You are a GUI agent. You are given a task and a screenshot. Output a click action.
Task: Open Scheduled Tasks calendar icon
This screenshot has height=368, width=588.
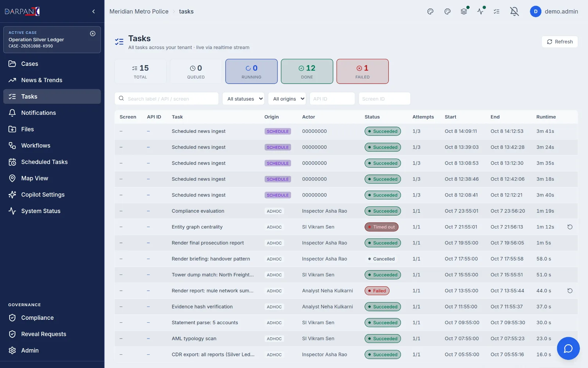pyautogui.click(x=12, y=162)
